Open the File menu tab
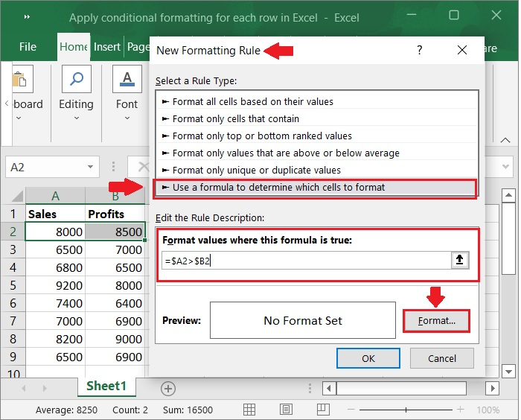Screen dimensions: 521x420 pos(28,47)
